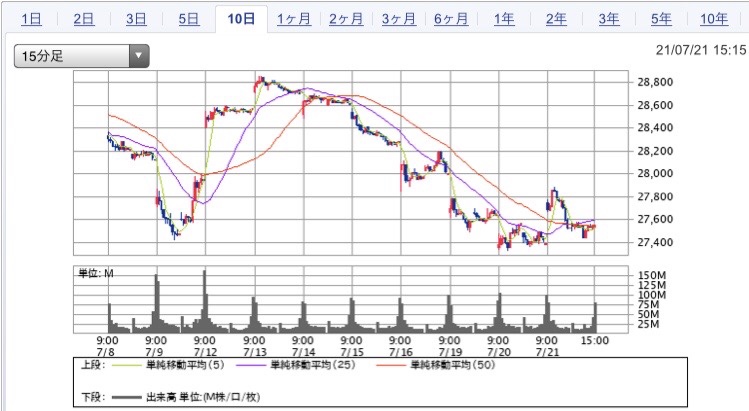The width and height of the screenshot is (749, 411).
Task: Click the 7/19 date axis label
Action: pos(449,353)
